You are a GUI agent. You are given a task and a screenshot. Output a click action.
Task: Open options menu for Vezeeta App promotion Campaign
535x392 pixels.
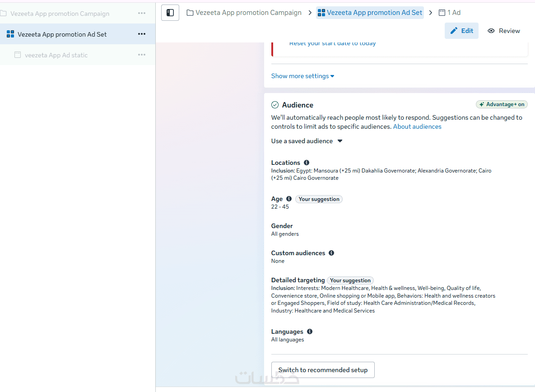(x=142, y=13)
